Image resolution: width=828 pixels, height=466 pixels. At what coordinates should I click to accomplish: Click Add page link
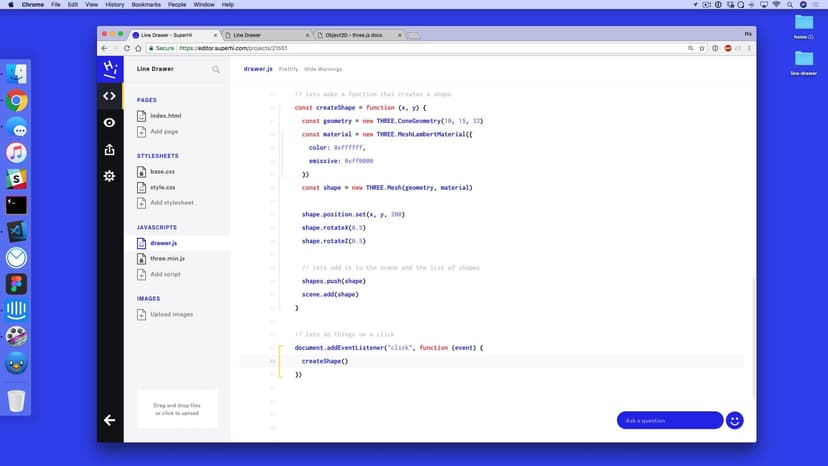164,131
